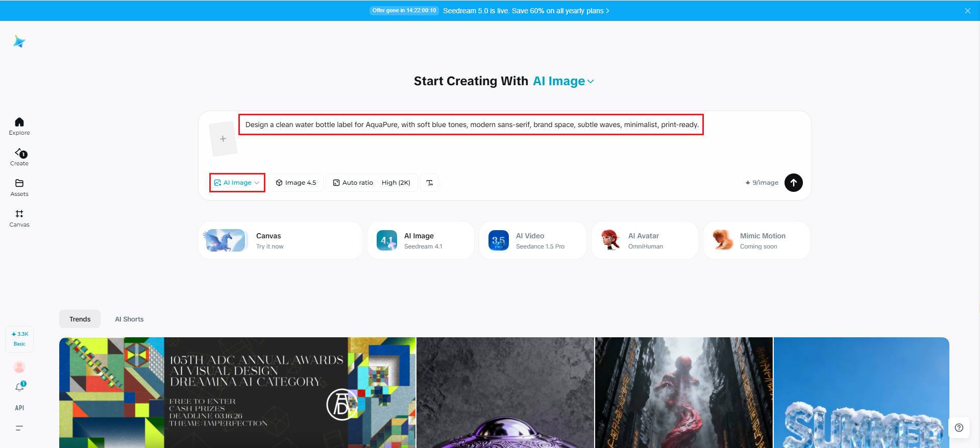Open the AI Avatar OmniHuman card

(x=645, y=240)
